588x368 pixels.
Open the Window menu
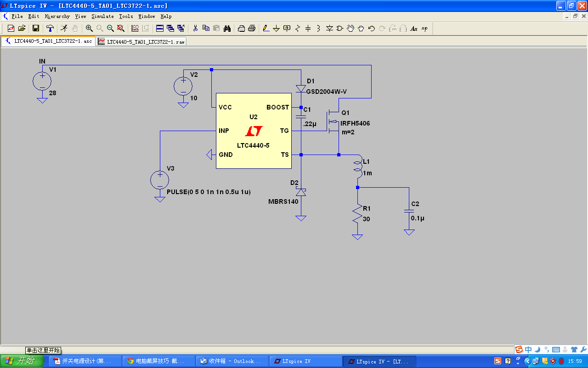click(x=147, y=16)
